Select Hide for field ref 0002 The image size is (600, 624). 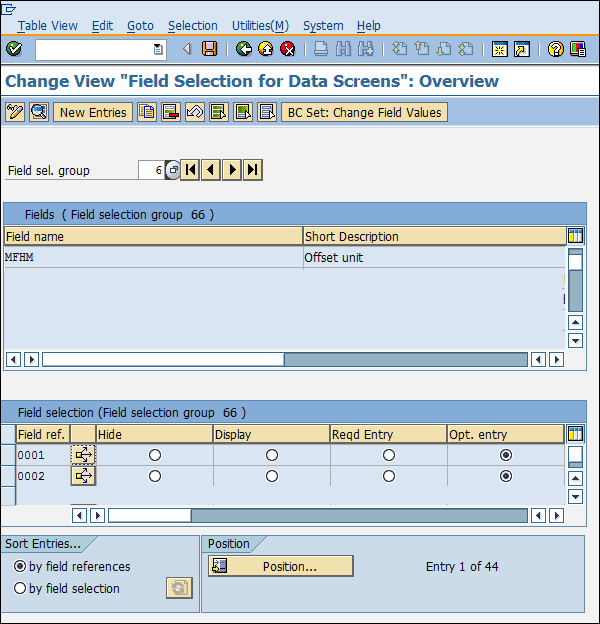click(155, 476)
